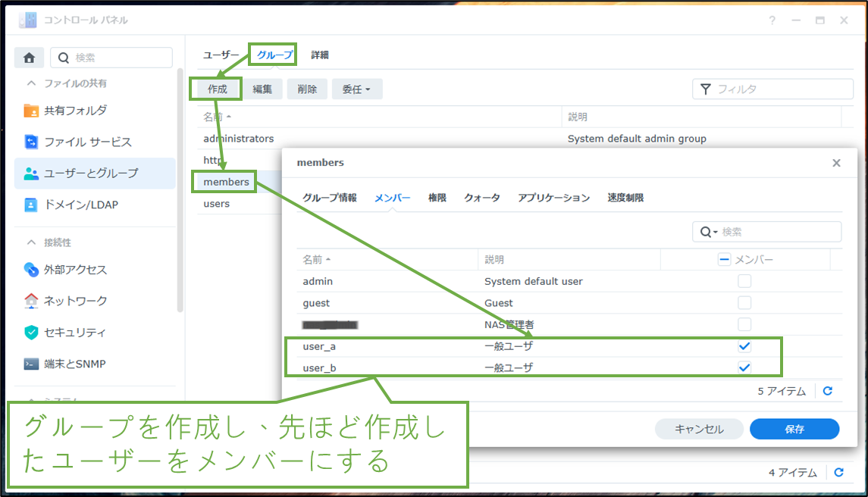The height and width of the screenshot is (497, 868).
Task: Open the 速度制限 tab
Action: [x=625, y=198]
